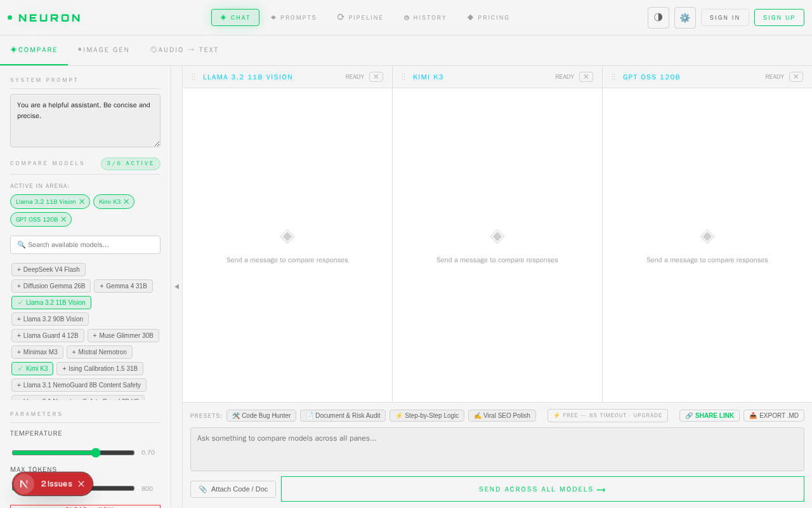Remove the Kimi K3 chip from the arena
The width and height of the screenshot is (812, 508).
pos(126,202)
